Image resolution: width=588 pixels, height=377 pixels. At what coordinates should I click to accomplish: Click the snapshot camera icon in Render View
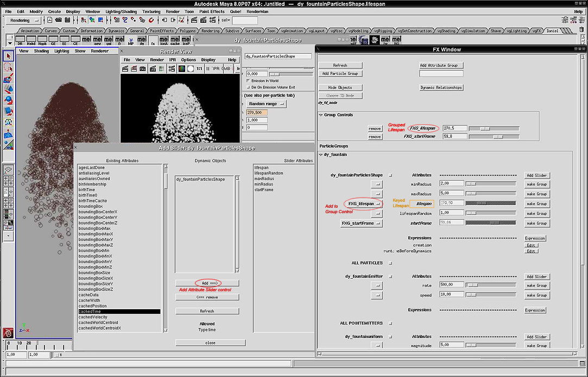point(142,69)
